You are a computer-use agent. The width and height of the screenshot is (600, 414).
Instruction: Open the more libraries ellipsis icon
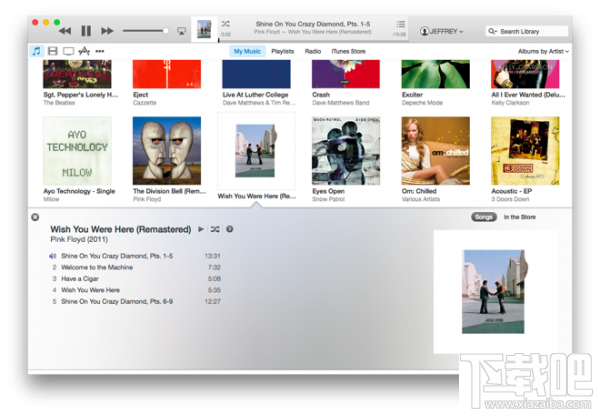100,51
